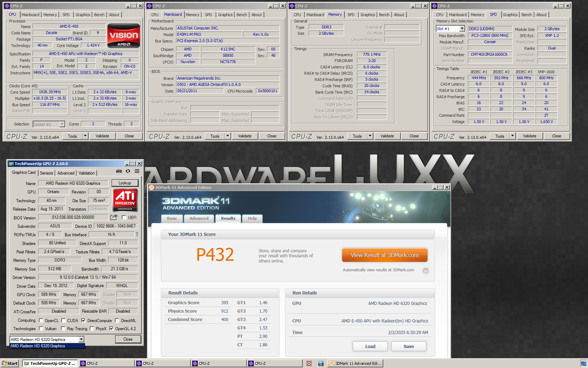
Task: Click Close in CPU-Z SPD-tab window
Action: tap(556, 136)
